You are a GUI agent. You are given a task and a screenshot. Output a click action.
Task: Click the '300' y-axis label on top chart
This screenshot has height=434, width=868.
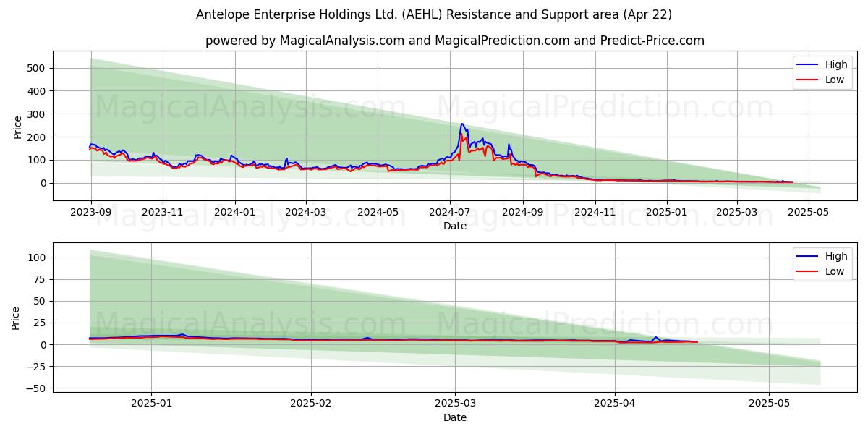pos(37,114)
